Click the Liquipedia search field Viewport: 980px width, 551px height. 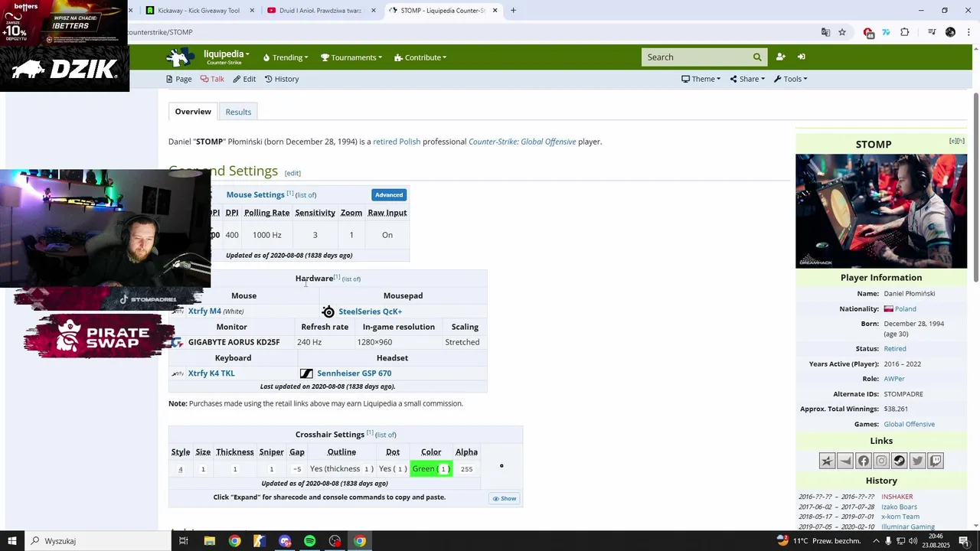(696, 57)
